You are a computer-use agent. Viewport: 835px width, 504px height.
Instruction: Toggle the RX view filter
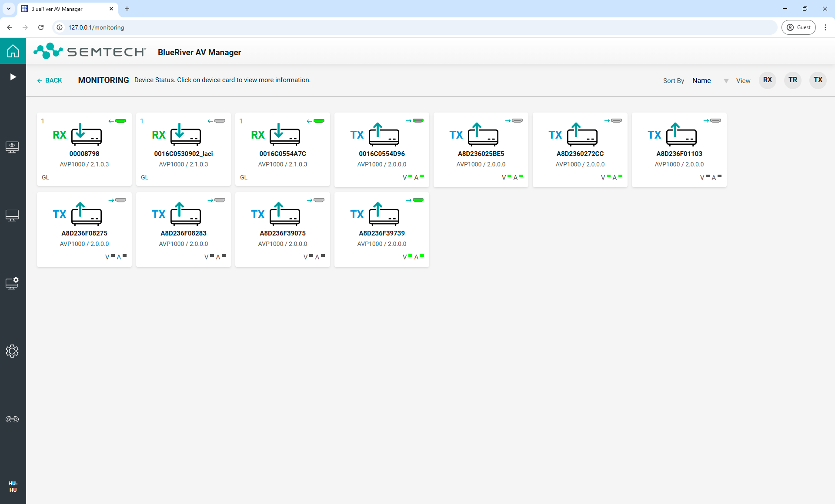coord(768,80)
